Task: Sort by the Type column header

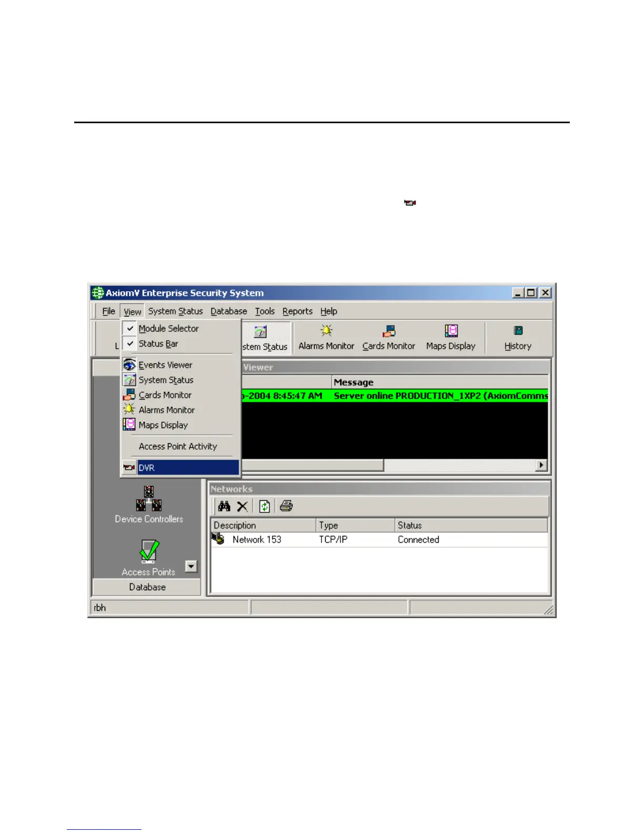Action: 356,525
